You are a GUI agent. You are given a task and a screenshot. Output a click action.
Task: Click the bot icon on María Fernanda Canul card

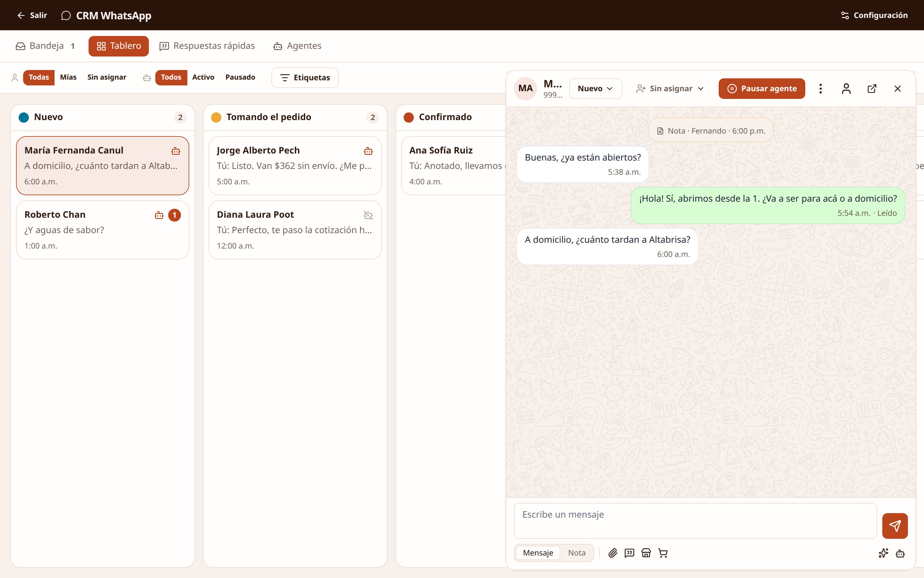click(x=175, y=151)
